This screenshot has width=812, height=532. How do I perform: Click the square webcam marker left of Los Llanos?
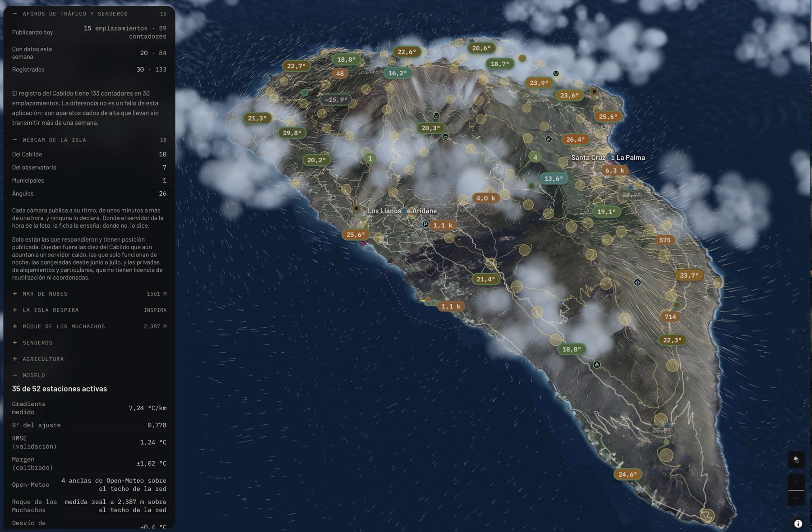[356, 208]
